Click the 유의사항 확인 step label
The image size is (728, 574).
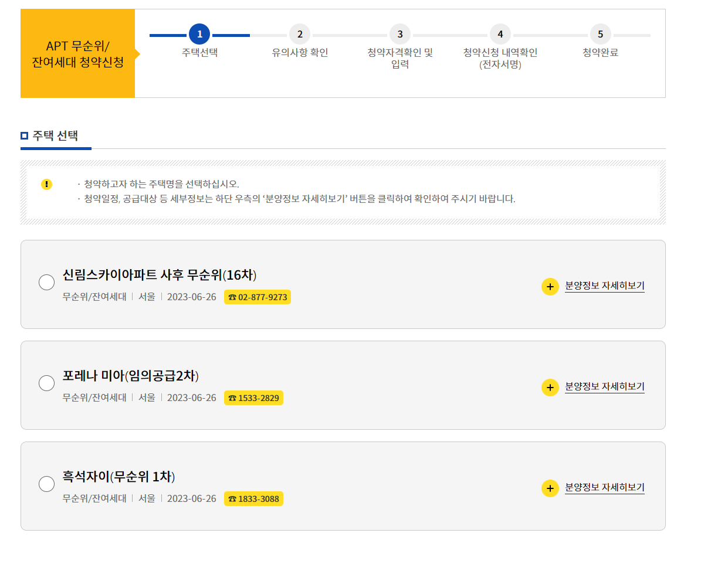(x=300, y=53)
